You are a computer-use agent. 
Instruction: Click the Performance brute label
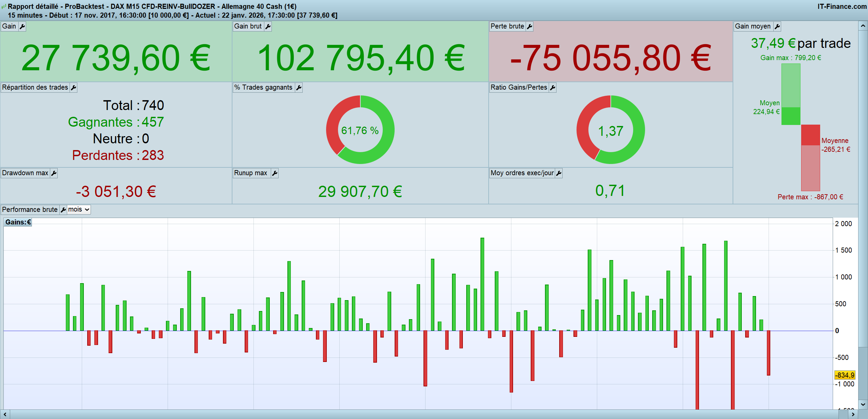tap(30, 209)
